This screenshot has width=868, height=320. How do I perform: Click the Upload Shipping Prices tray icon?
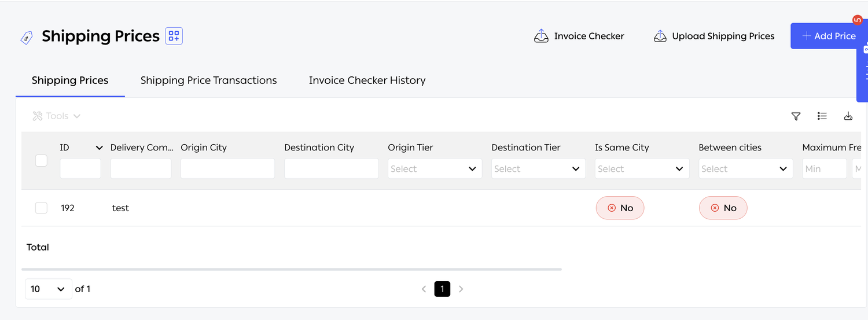coord(660,36)
